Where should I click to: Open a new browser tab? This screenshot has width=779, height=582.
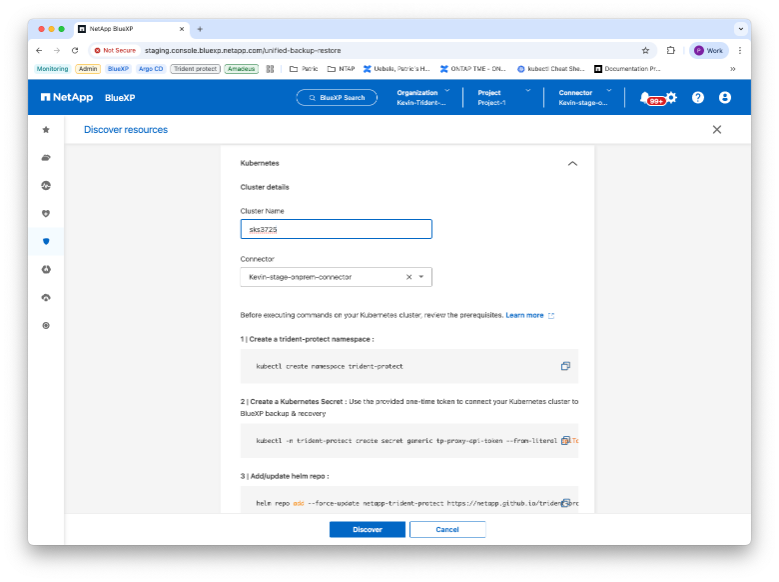click(x=200, y=29)
